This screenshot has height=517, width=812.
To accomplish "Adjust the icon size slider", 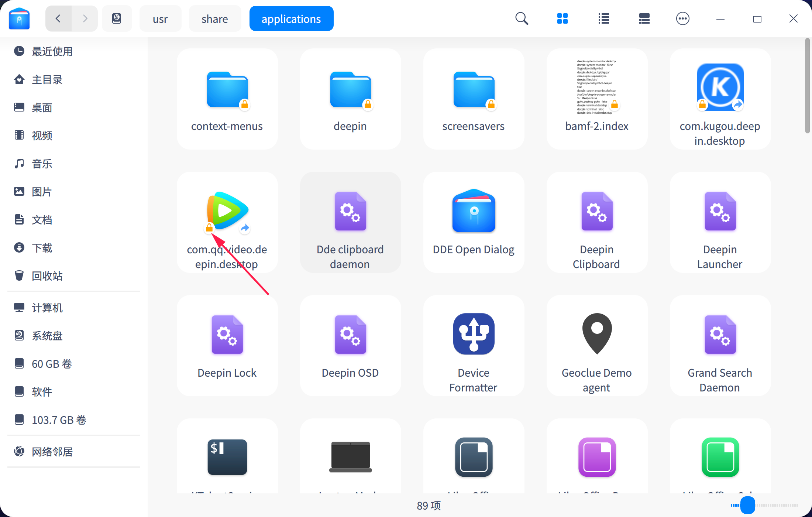I will (x=748, y=505).
